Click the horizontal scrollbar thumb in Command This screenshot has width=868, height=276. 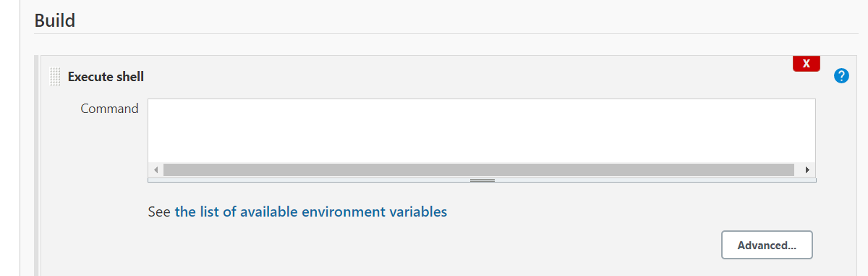479,170
